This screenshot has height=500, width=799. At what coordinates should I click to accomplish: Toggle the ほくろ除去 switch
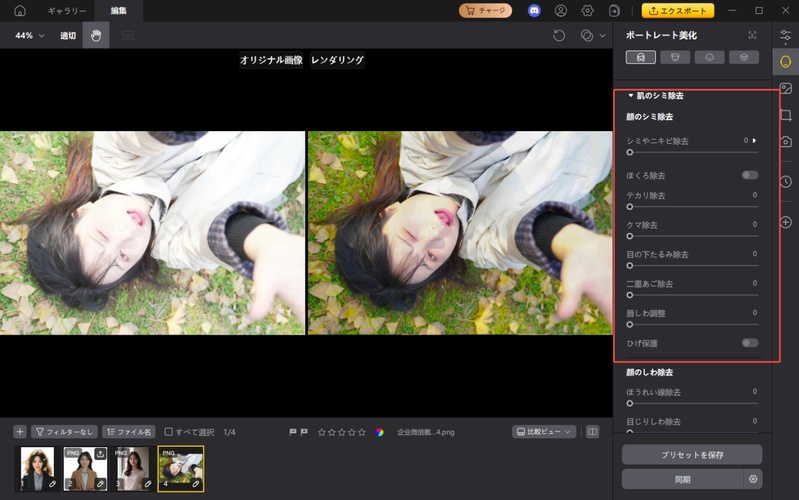click(750, 175)
